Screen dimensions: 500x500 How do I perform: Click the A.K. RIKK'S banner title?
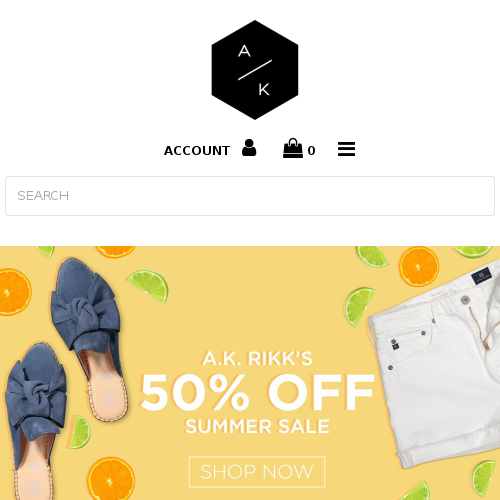click(x=257, y=359)
